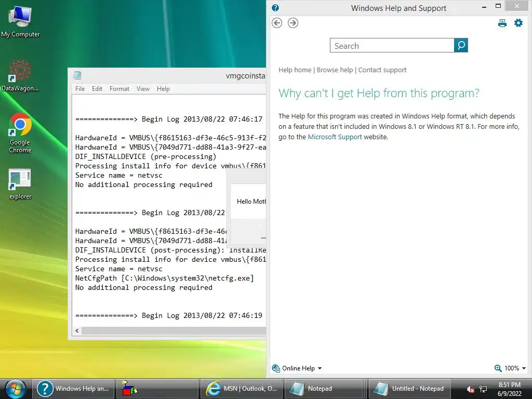
Task: Open Notepad View menu
Action: pos(143,88)
